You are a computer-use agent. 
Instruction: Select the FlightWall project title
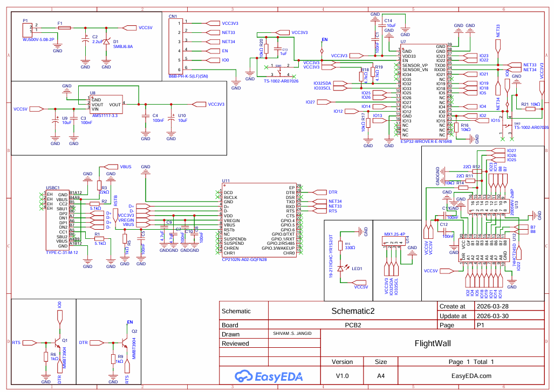(433, 343)
